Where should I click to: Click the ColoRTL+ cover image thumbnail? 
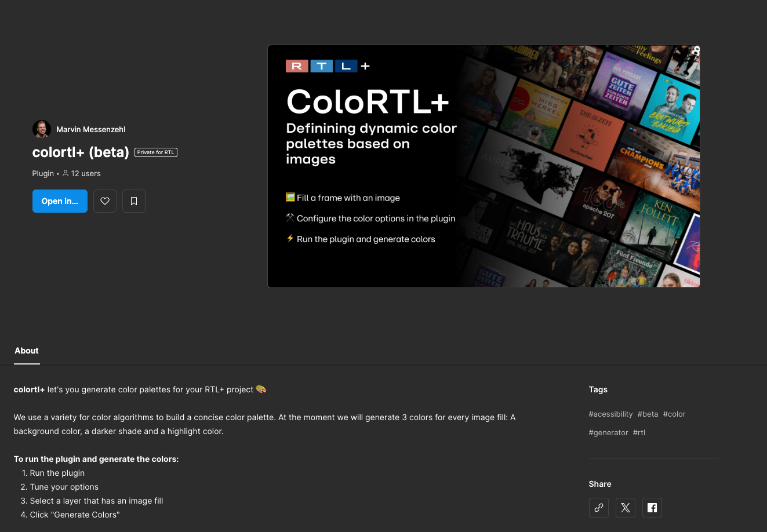pyautogui.click(x=484, y=166)
